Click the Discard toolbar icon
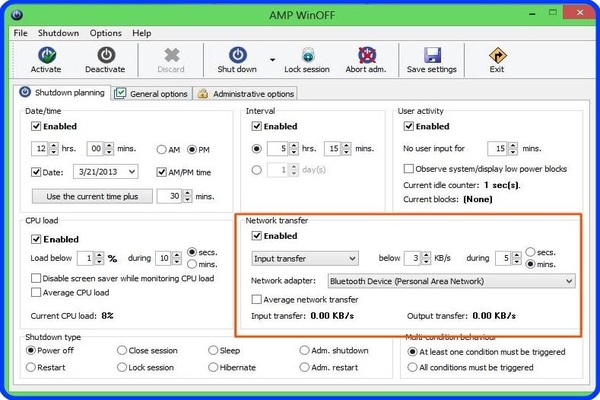The image size is (600, 400). click(171, 56)
